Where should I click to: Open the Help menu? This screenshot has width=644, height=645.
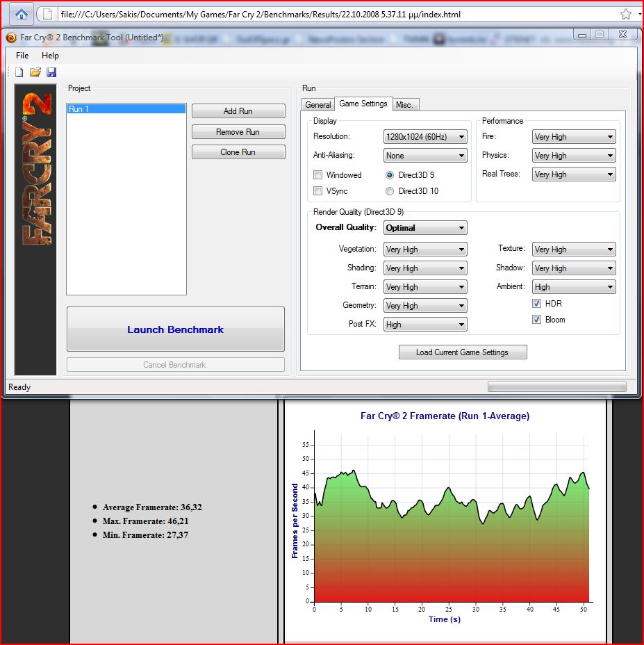coord(50,56)
